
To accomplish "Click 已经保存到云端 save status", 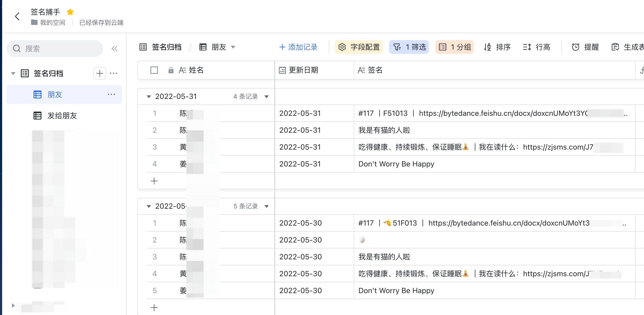I will (101, 23).
